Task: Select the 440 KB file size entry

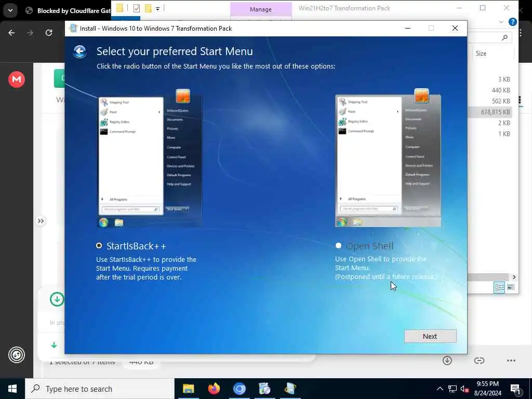Action: pyautogui.click(x=501, y=90)
